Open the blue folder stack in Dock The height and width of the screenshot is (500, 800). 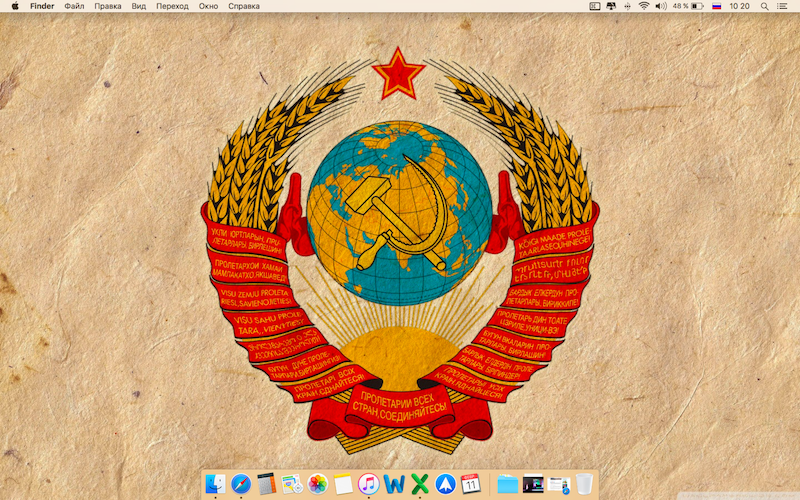coord(507,484)
